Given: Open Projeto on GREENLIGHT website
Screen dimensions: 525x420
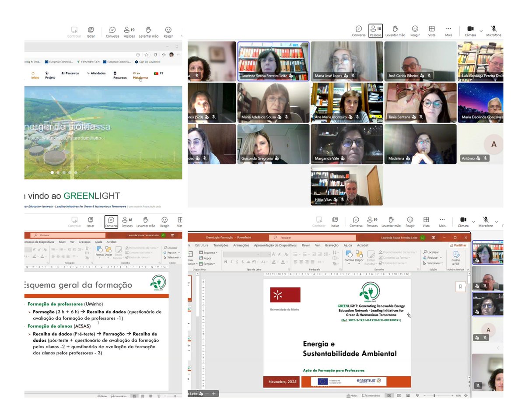Looking at the screenshot, I should (50, 76).
